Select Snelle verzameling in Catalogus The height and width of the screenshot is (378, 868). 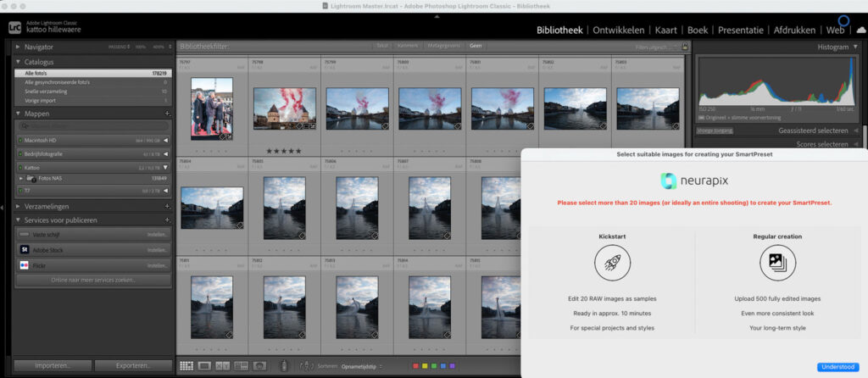pos(93,92)
